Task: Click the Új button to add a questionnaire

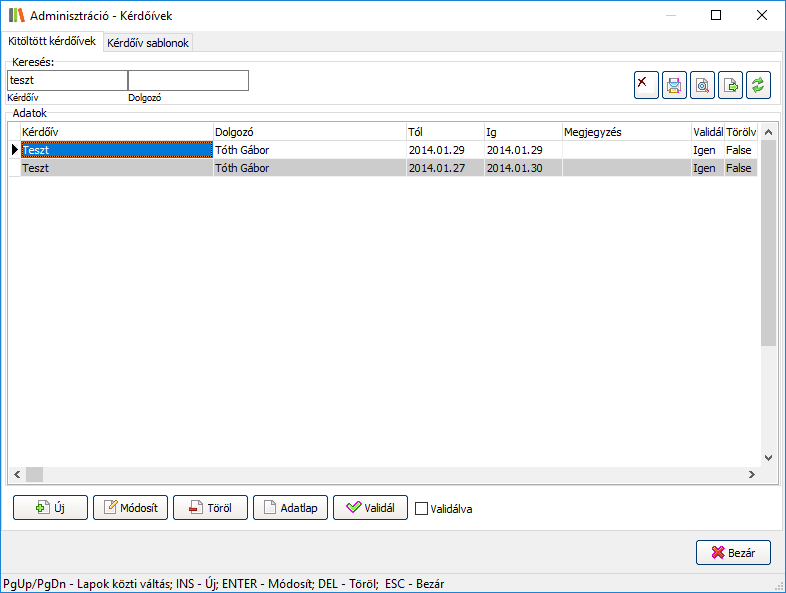Action: pyautogui.click(x=50, y=508)
